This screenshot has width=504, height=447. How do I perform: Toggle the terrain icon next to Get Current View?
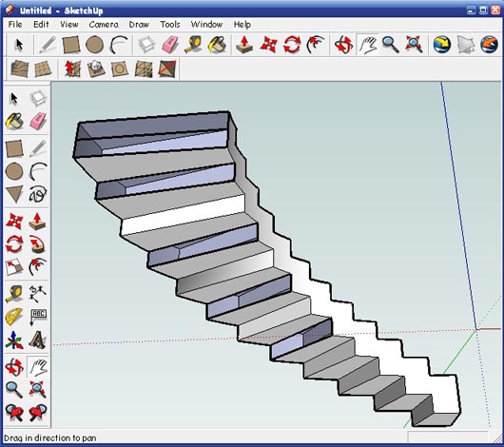[x=466, y=45]
